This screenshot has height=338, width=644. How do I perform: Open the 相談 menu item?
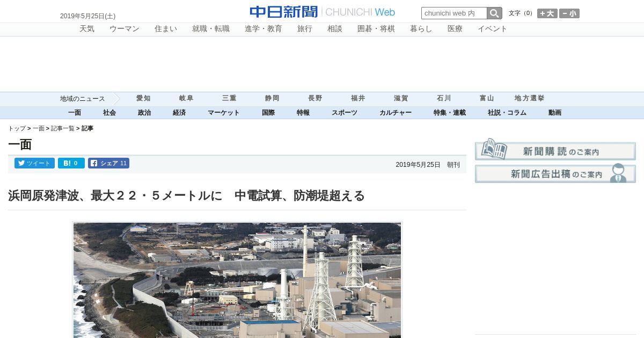pos(335,29)
